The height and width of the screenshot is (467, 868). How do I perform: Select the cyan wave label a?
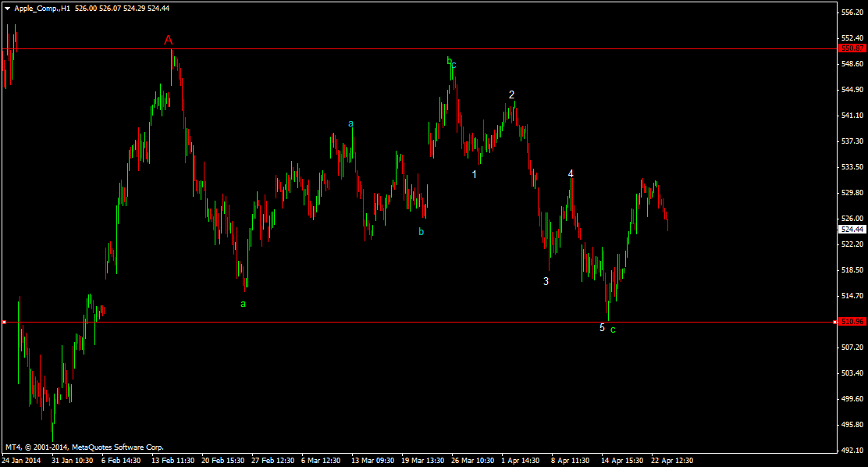click(350, 123)
